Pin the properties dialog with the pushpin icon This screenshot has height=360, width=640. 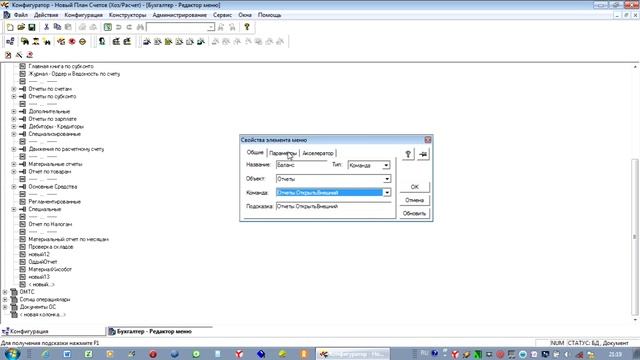pyautogui.click(x=423, y=154)
